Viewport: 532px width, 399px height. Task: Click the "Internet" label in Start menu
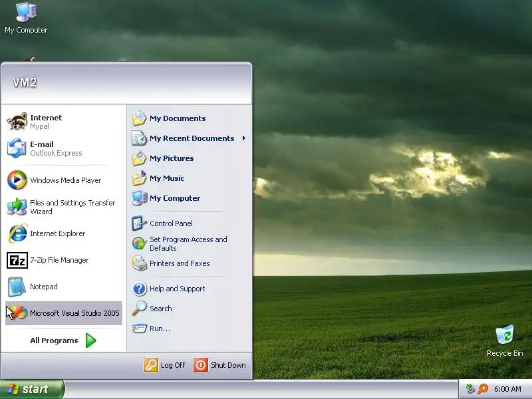(46, 118)
